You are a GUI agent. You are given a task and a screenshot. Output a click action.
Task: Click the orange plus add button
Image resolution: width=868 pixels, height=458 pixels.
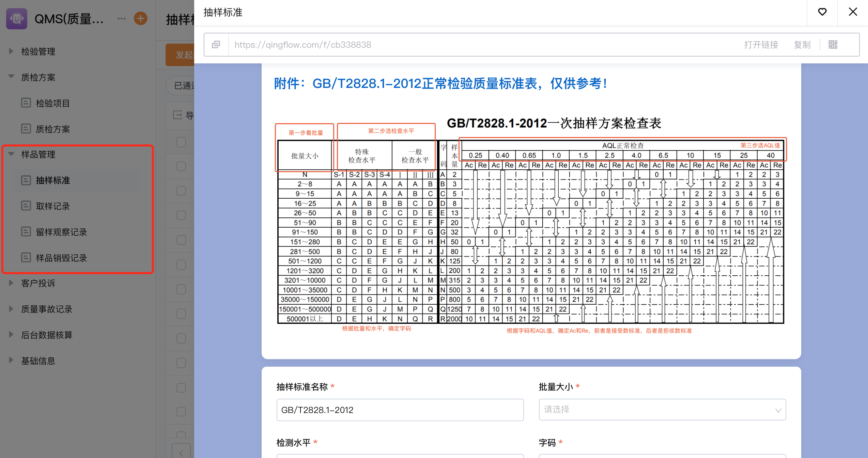(141, 18)
